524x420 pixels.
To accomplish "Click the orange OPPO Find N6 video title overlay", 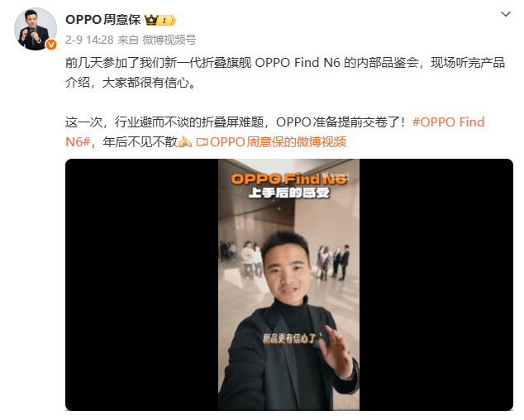I will (x=288, y=179).
